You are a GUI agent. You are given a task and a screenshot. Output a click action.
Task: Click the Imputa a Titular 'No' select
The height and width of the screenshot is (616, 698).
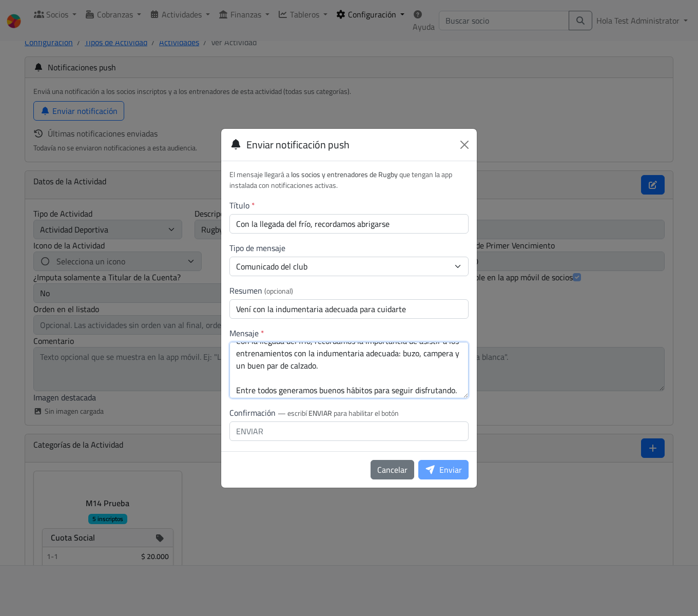[127, 293]
